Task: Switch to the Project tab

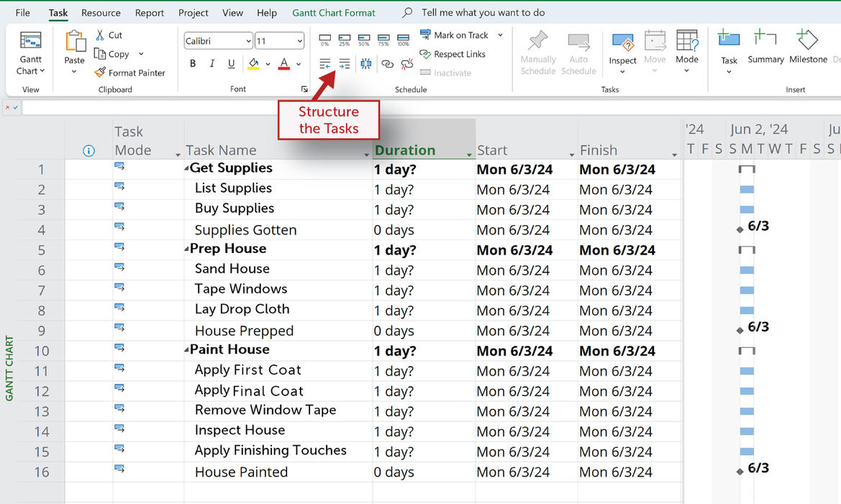Action: [193, 13]
